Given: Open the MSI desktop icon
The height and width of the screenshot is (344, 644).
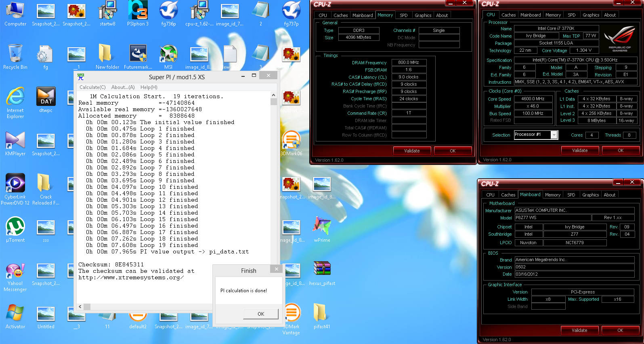Looking at the screenshot, I should [168, 57].
